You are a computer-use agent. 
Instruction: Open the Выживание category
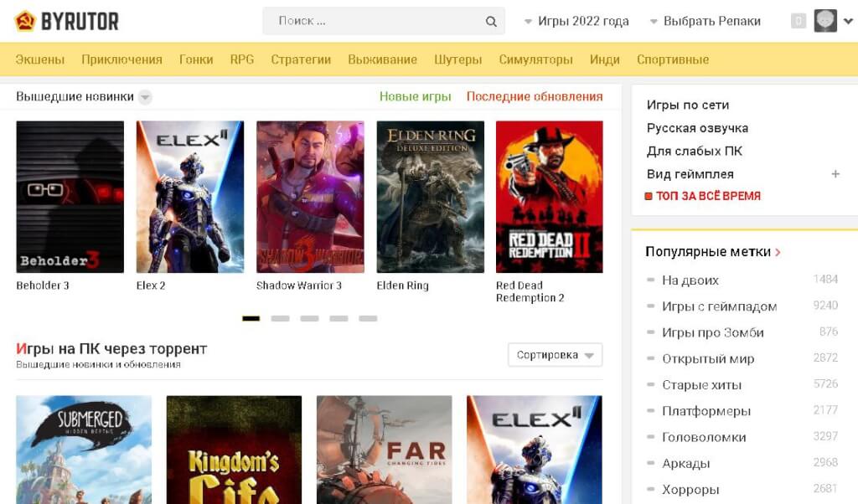pyautogui.click(x=382, y=59)
